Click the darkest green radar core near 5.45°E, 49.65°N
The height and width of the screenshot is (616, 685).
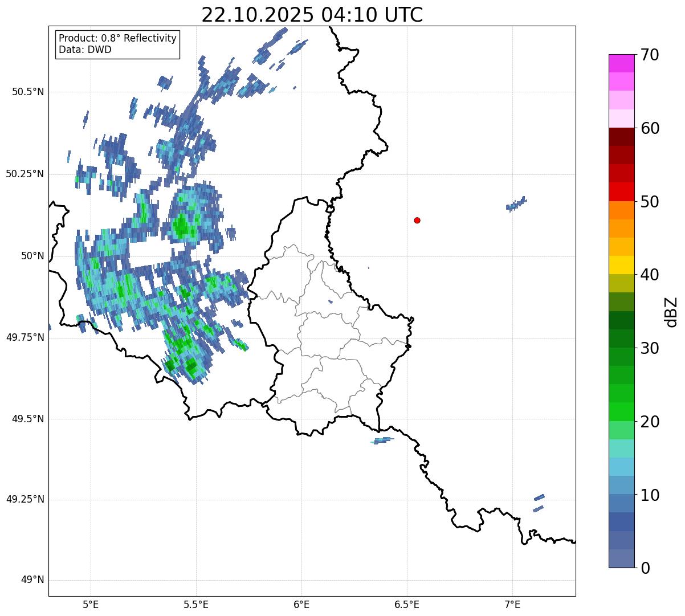click(191, 365)
